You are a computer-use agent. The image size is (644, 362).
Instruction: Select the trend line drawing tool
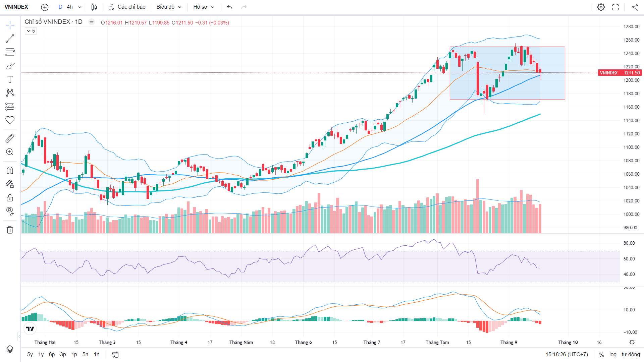[x=10, y=39]
